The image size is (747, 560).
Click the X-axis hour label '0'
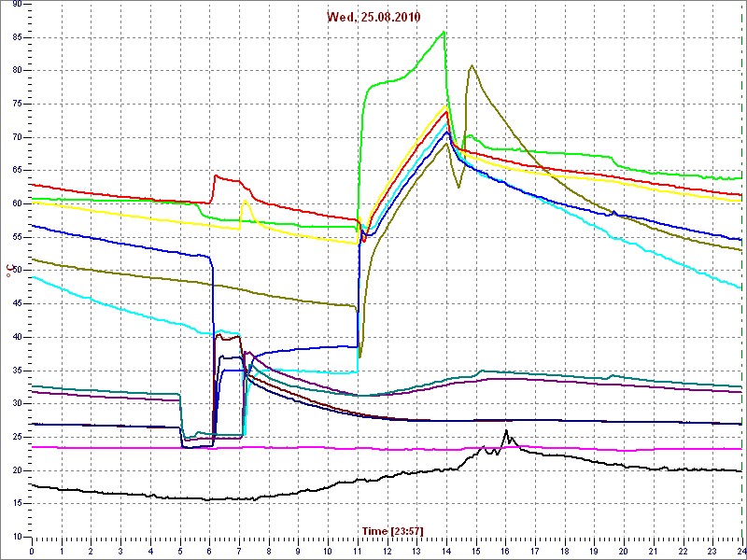point(32,550)
